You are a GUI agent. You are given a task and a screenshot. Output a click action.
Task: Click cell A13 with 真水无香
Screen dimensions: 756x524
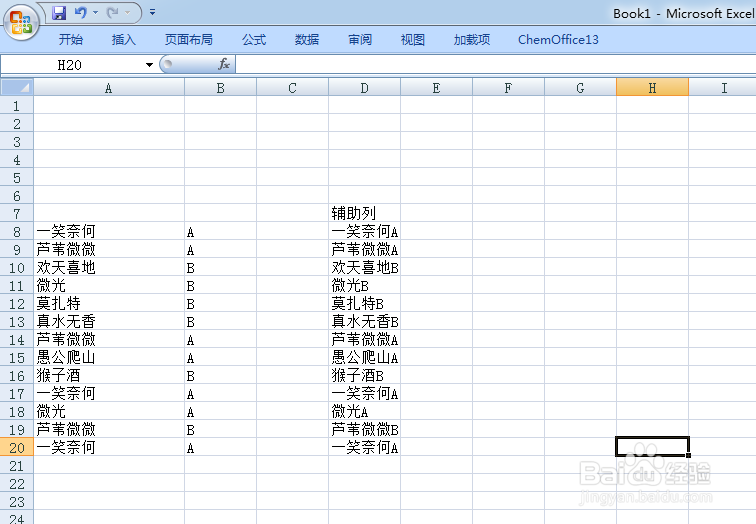109,322
